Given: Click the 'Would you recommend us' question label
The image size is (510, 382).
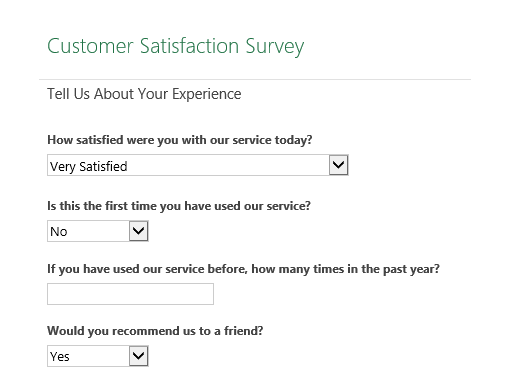Looking at the screenshot, I should point(155,331).
